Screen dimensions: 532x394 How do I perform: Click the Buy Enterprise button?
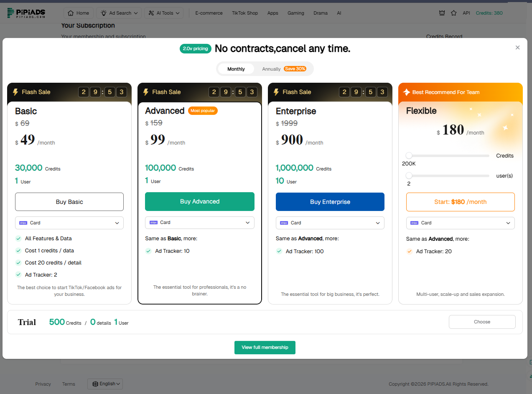click(330, 202)
